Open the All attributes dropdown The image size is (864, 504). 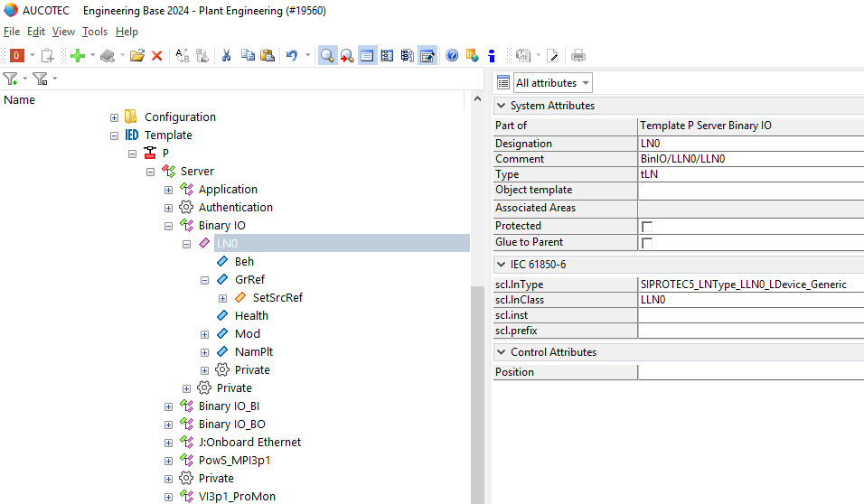pos(552,83)
